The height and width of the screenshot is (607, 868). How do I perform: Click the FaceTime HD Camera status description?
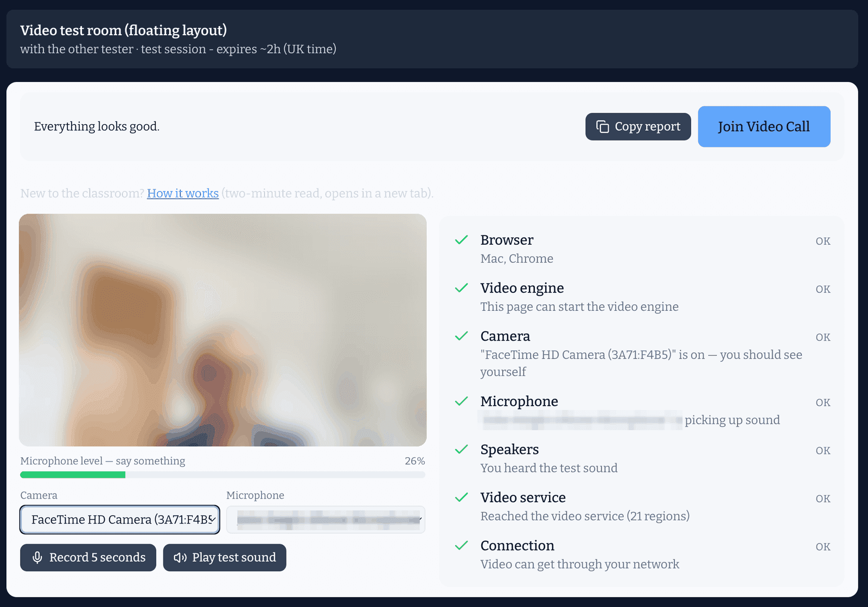pos(641,363)
